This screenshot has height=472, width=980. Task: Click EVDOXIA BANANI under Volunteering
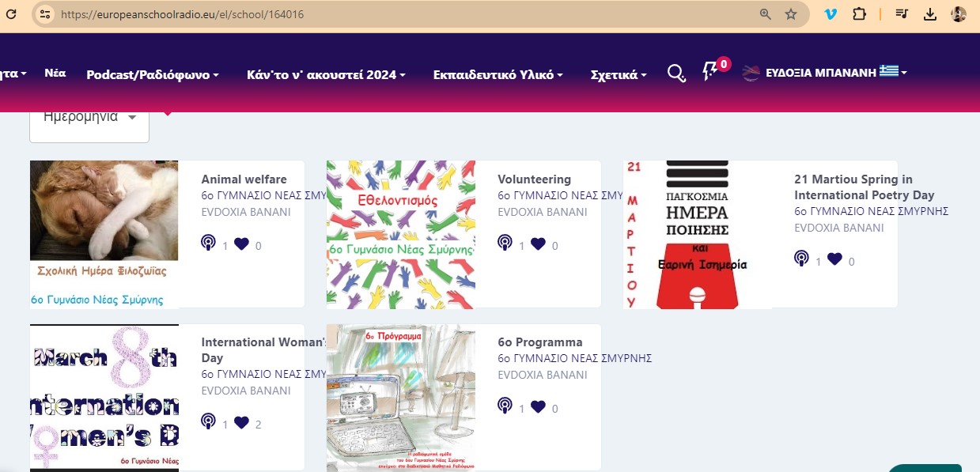[543, 212]
